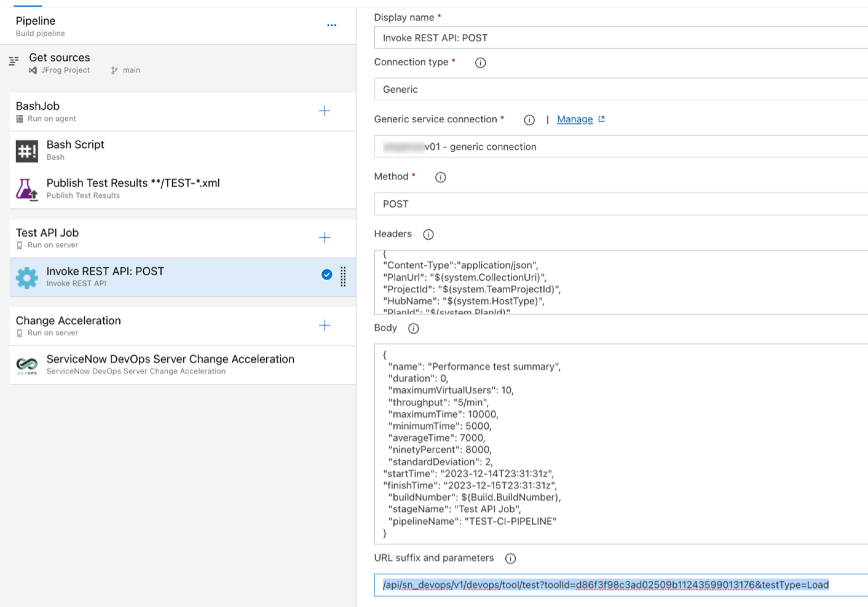The height and width of the screenshot is (607, 868).
Task: Show Method info tooltip
Action: (440, 177)
